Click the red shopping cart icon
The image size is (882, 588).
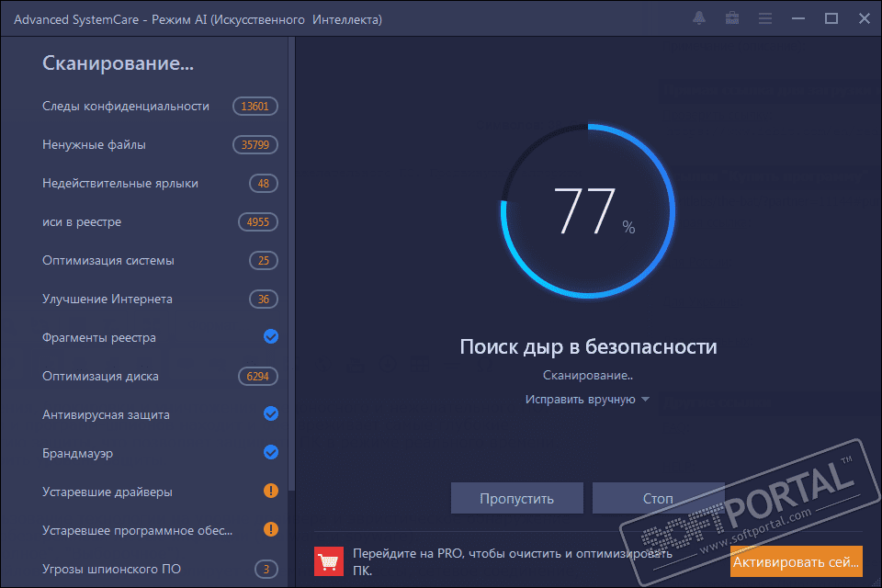[329, 561]
